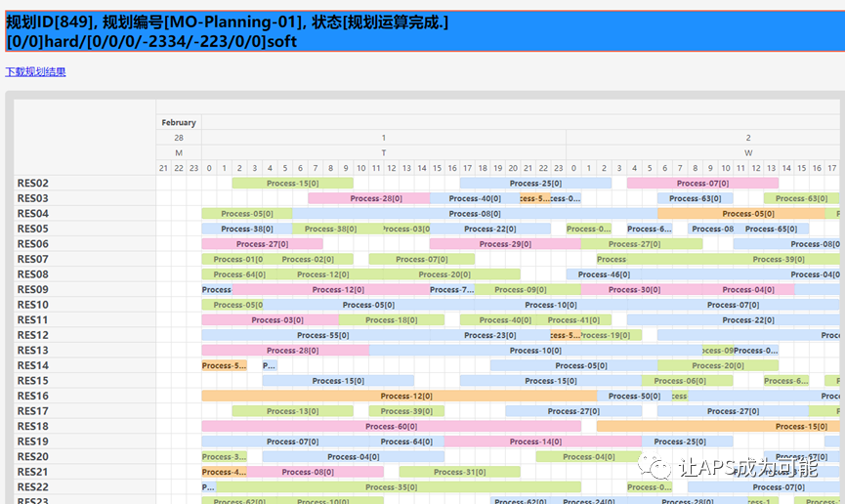
Task: Select Process-20[0] bar in RES14 row
Action: pyautogui.click(x=718, y=365)
